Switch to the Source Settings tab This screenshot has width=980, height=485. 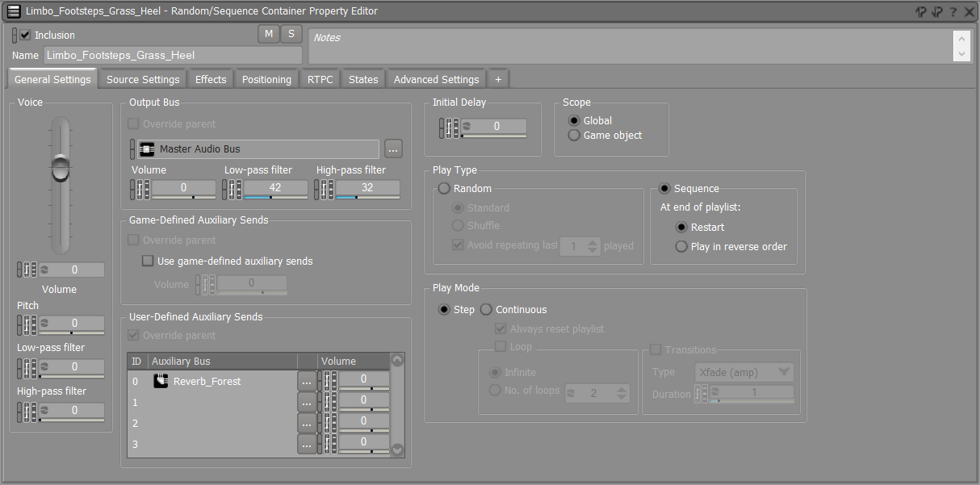pyautogui.click(x=143, y=79)
